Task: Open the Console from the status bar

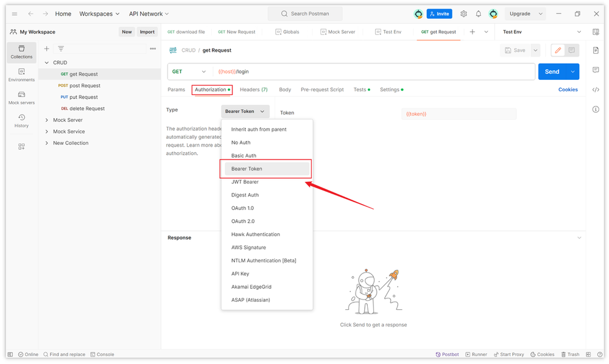Action: click(102, 354)
